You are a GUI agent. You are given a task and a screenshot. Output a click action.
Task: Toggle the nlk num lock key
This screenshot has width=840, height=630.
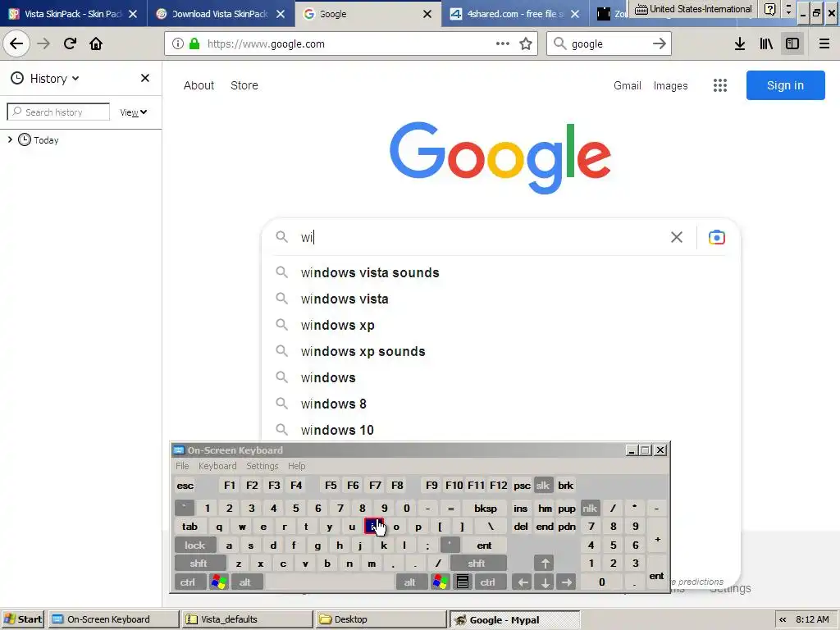tap(590, 509)
